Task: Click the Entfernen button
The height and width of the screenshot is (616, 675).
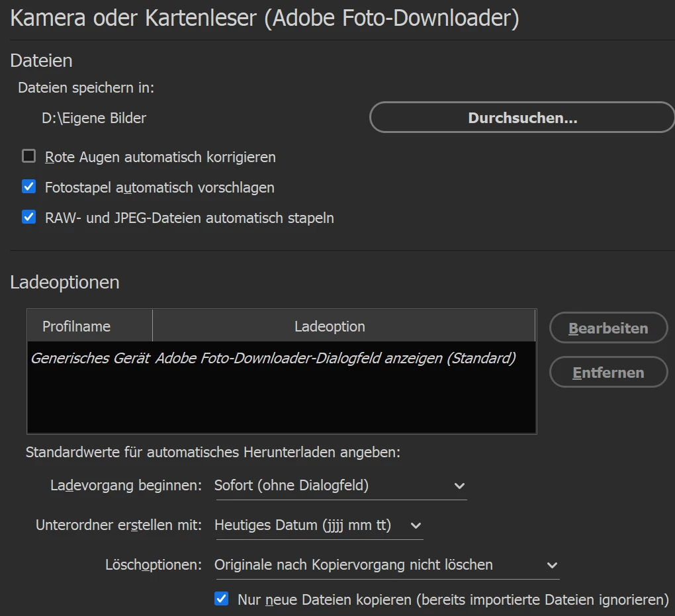Action: 608,373
